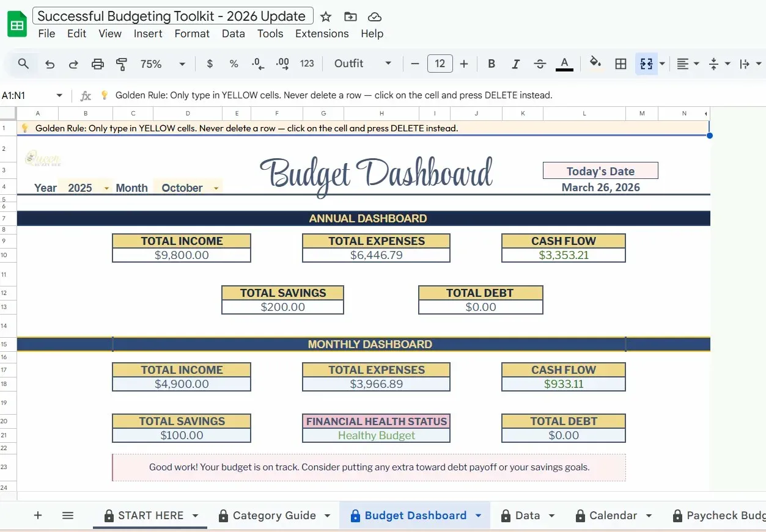Click the format as currency icon
This screenshot has height=532, width=766.
[x=210, y=64]
